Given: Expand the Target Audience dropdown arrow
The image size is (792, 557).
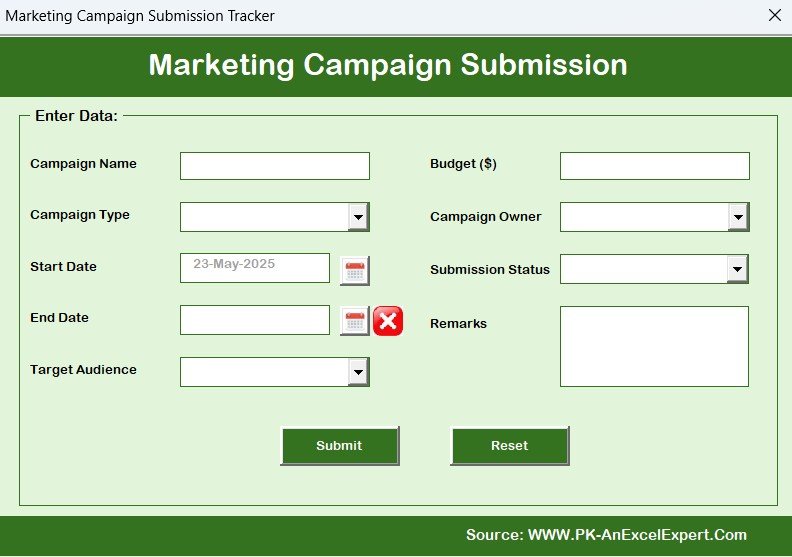Looking at the screenshot, I should pyautogui.click(x=358, y=372).
